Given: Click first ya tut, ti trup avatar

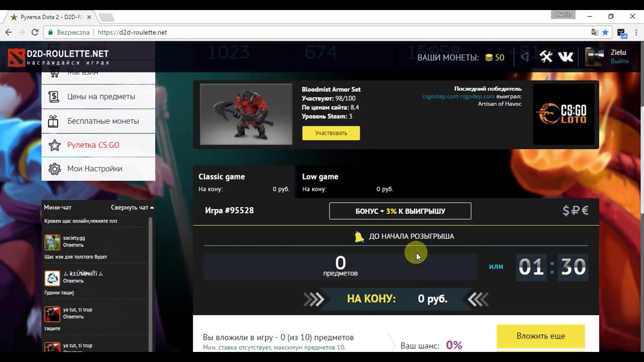Looking at the screenshot, I should point(52,314).
